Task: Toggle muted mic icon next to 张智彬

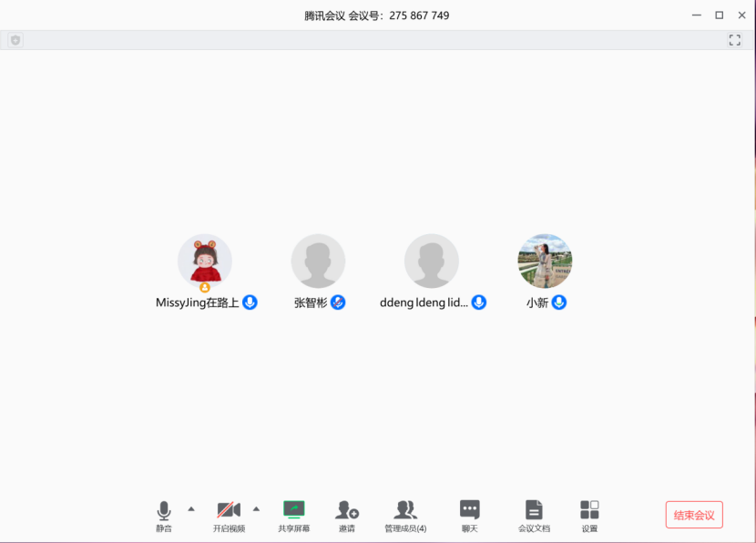Action: [338, 302]
